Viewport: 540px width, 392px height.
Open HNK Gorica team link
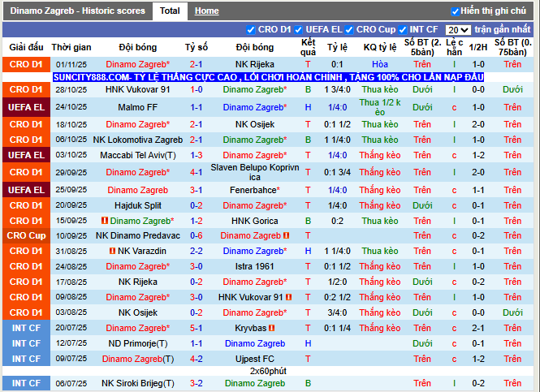[255, 221]
